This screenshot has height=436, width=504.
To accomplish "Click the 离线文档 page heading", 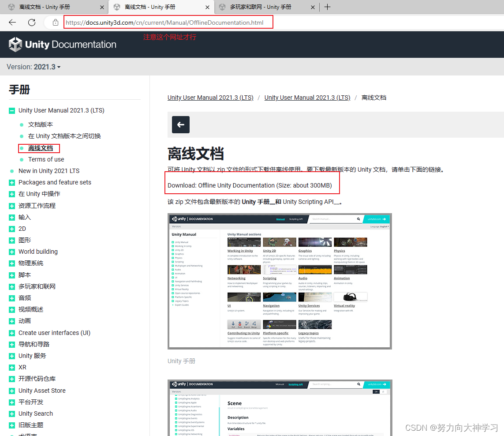I will click(x=196, y=154).
